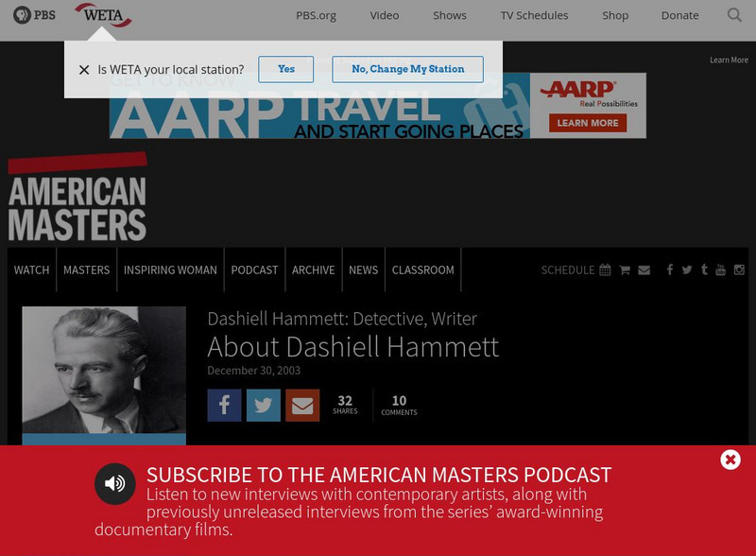This screenshot has width=756, height=556.
Task: Open the schedule calendar icon
Action: tap(604, 269)
